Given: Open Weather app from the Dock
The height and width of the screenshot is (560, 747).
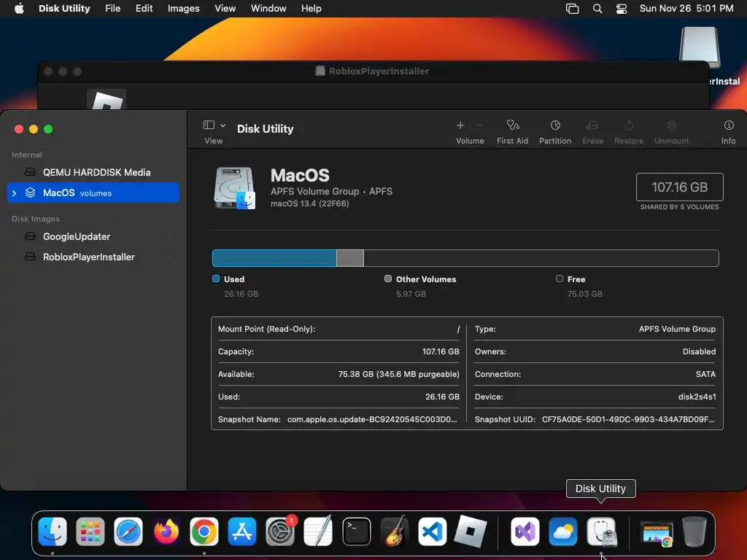Looking at the screenshot, I should click(563, 532).
